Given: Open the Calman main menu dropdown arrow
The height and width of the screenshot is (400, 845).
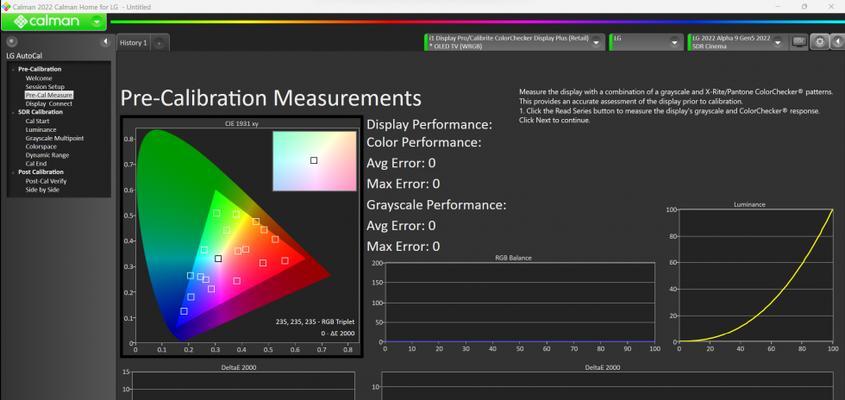Looking at the screenshot, I should [96, 22].
